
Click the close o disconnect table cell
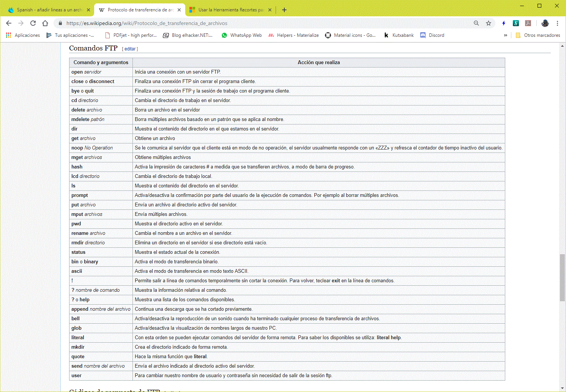tap(101, 82)
